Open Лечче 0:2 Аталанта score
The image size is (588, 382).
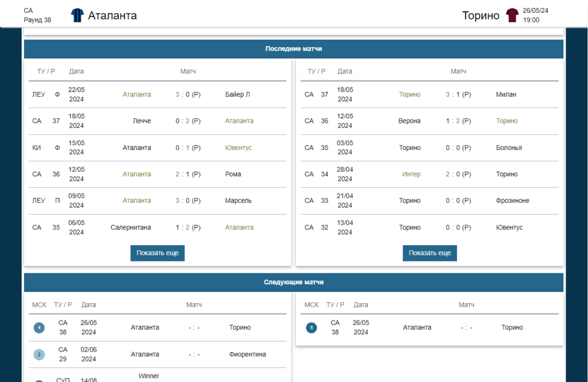pyautogui.click(x=188, y=121)
